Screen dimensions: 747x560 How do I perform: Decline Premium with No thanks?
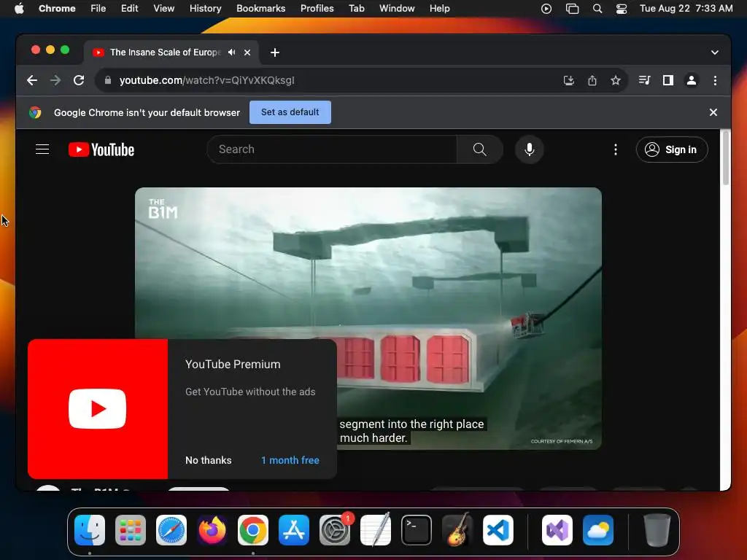(x=209, y=461)
